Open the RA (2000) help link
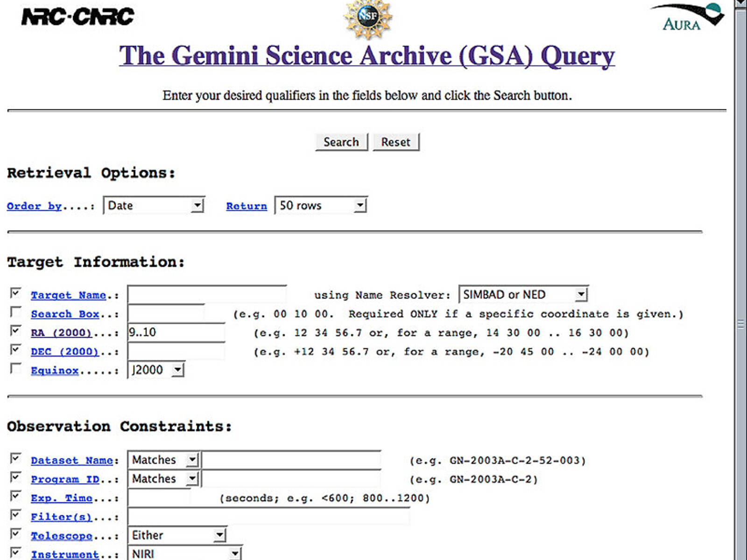The height and width of the screenshot is (560, 747). (61, 333)
